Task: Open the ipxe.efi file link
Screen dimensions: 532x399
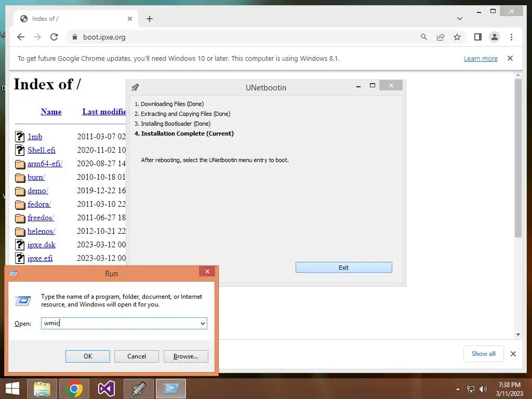Action: tap(40, 258)
